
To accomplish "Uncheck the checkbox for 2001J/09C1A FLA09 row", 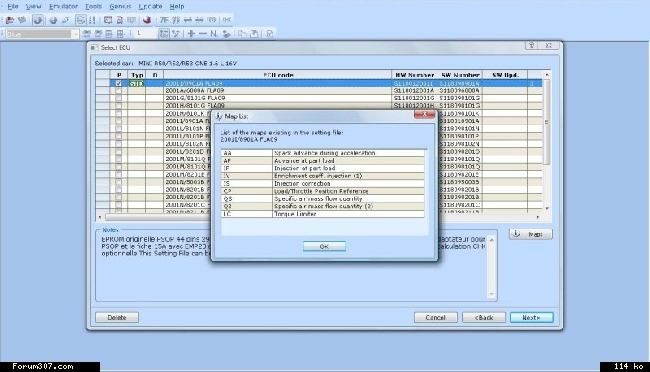I will 119,83.
